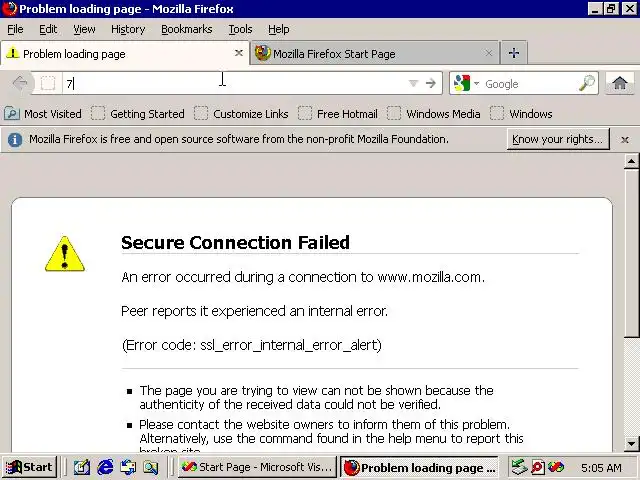
Task: Click the 5:05 AM system clock
Action: pos(601,467)
